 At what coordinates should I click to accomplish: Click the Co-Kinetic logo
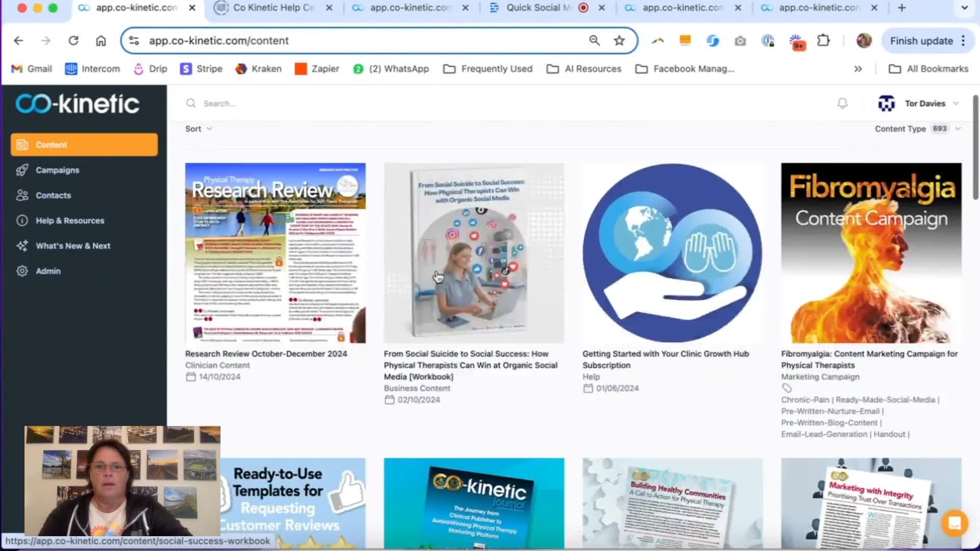click(78, 104)
